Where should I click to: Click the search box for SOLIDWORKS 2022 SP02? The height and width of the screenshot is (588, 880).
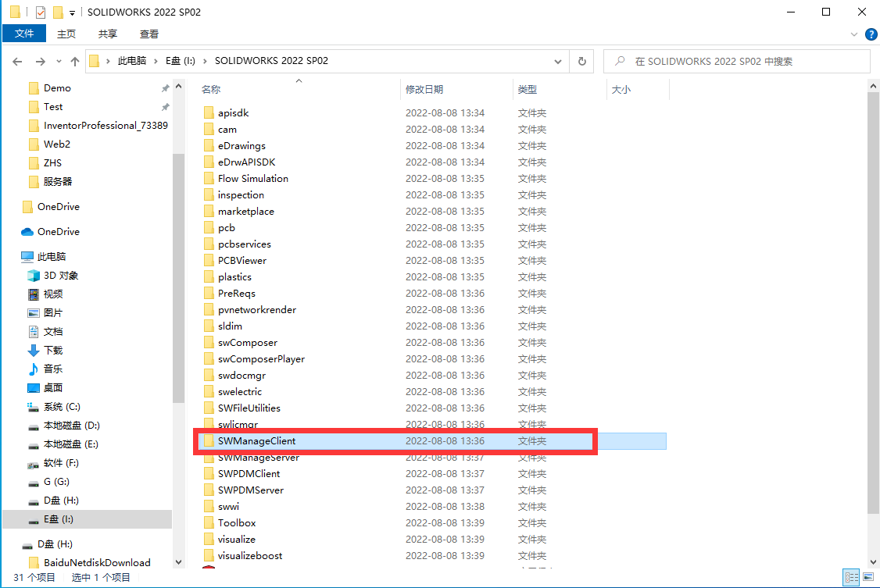736,61
